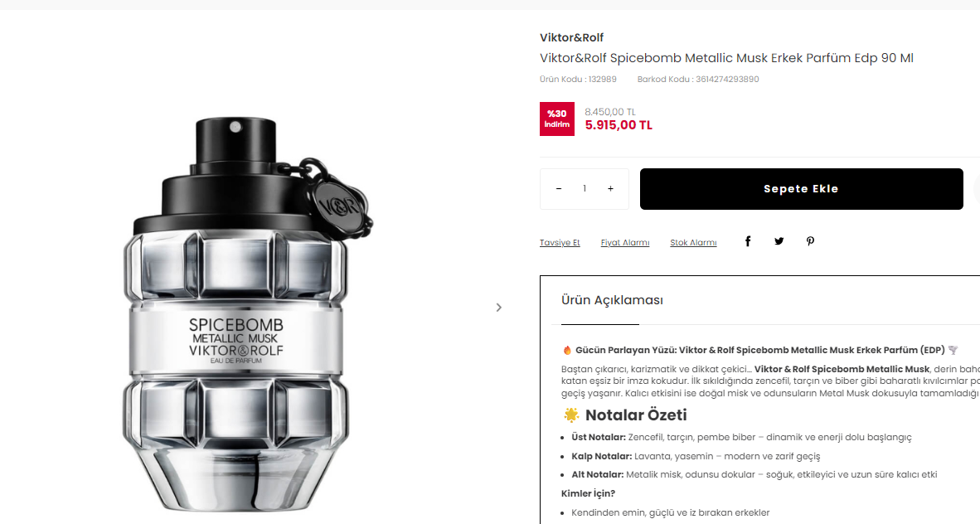Add product with Sepete Ekle button
Image resolution: width=980 pixels, height=524 pixels.
tap(801, 189)
